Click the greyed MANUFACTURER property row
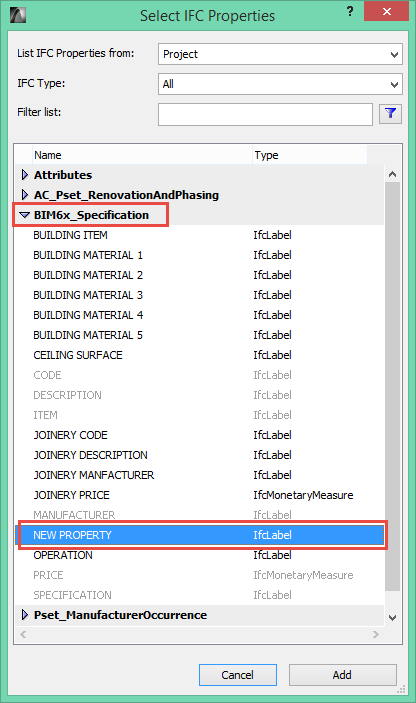416x703 pixels. [200, 515]
